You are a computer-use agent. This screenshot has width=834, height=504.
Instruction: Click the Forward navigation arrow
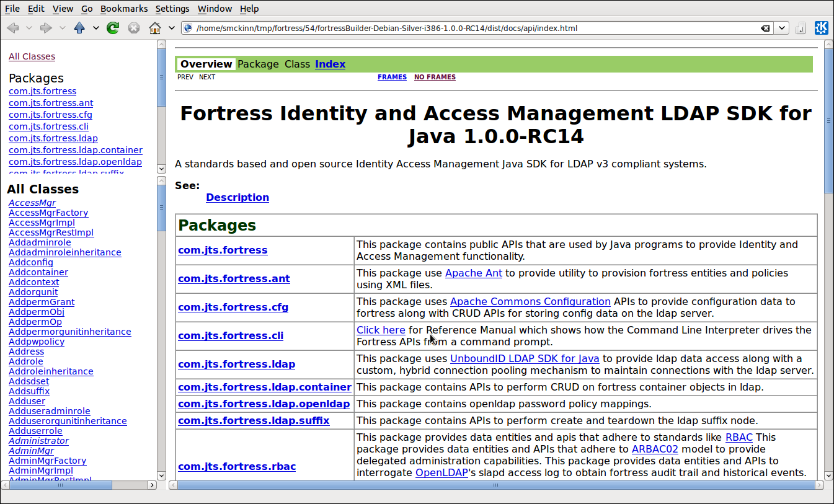pyautogui.click(x=46, y=28)
